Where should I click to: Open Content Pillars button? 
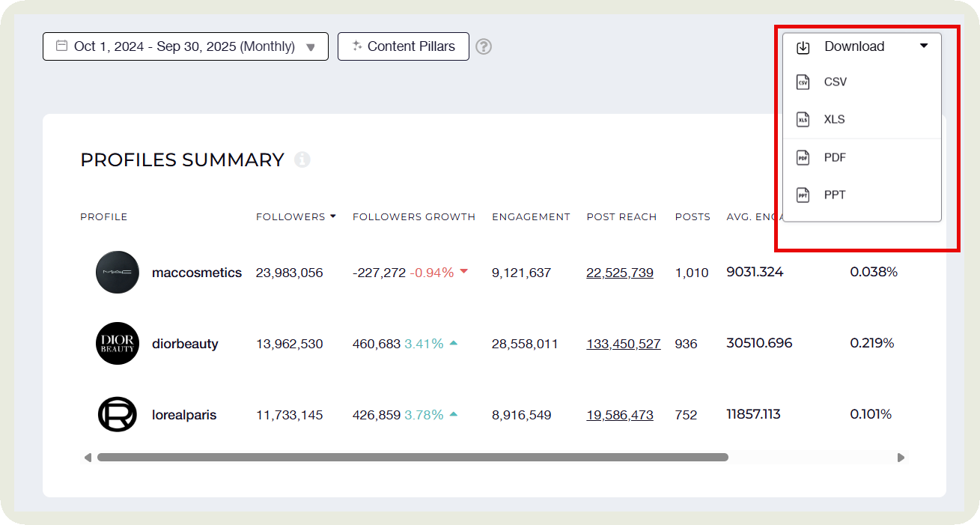point(403,46)
